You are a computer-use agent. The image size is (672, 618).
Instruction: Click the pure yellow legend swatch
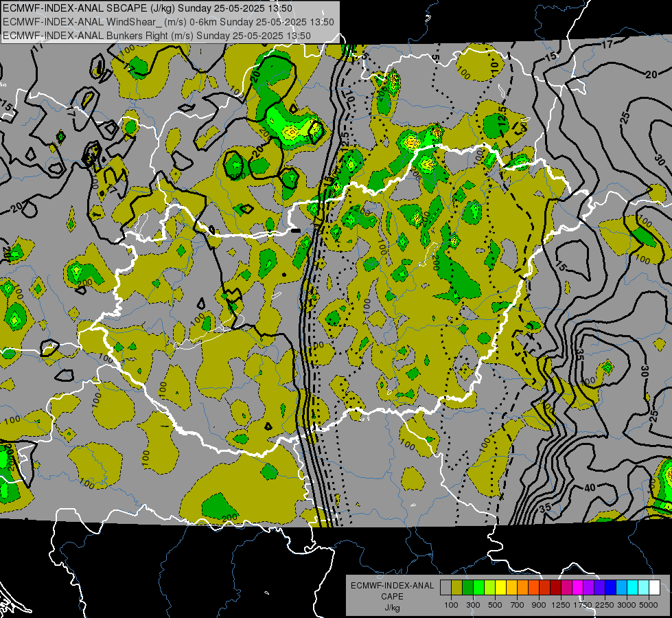tap(500, 588)
